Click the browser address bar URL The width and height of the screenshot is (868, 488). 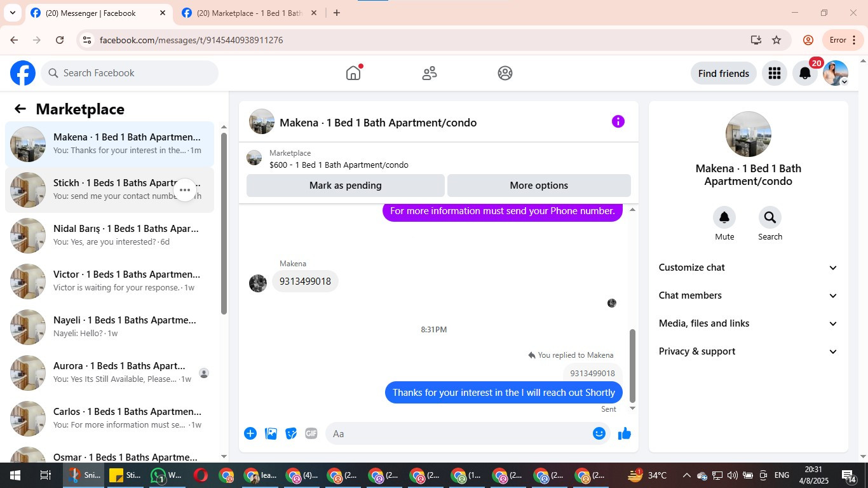191,40
